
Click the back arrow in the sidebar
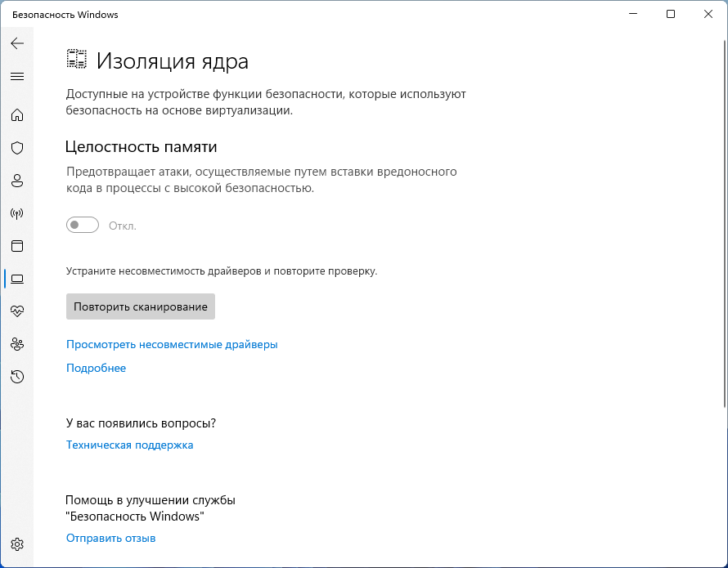point(17,43)
